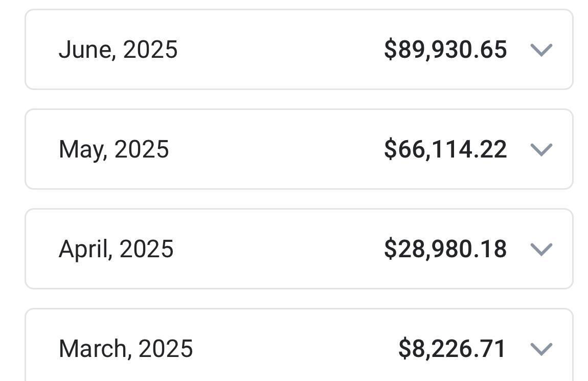Click the $66,114.22 amount
588x381 pixels.
[x=445, y=149]
